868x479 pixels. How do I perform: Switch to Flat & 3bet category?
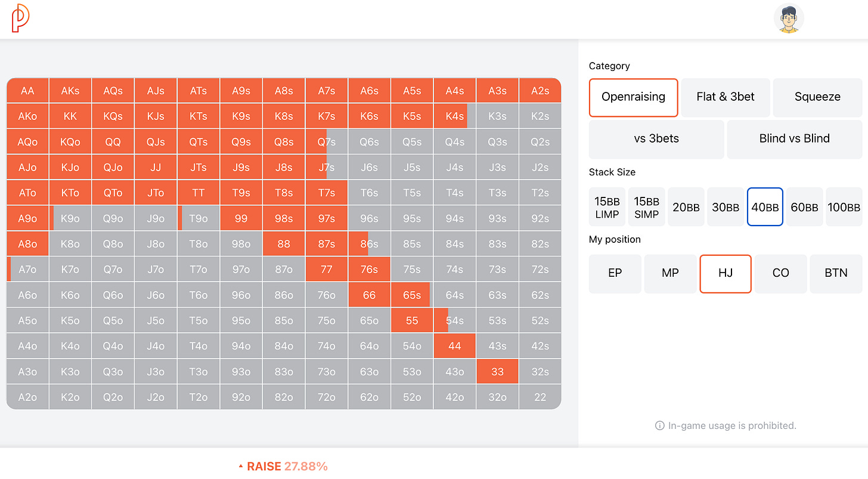726,97
